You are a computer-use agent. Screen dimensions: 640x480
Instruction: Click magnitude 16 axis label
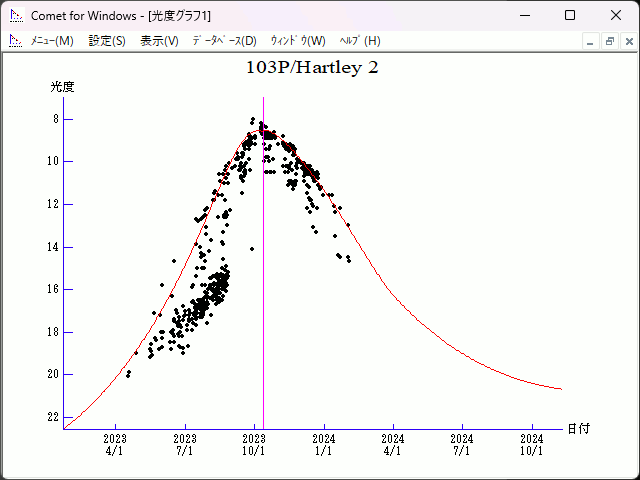53,289
